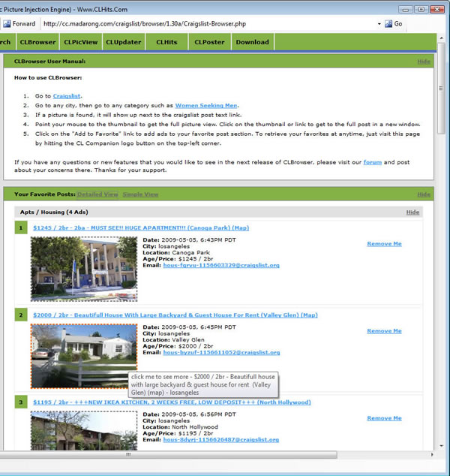Hide the Apts / Housing ads group
The image size is (450, 476).
coord(412,212)
